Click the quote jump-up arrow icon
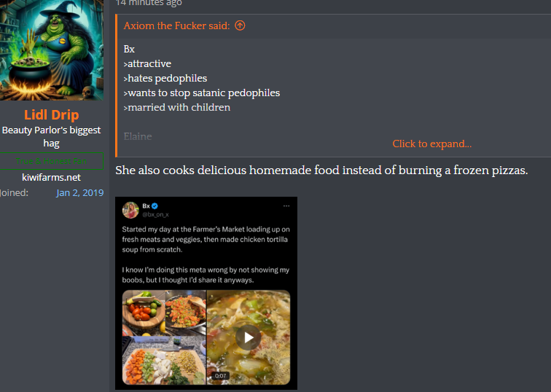Screen dimensions: 551x392 pos(240,26)
